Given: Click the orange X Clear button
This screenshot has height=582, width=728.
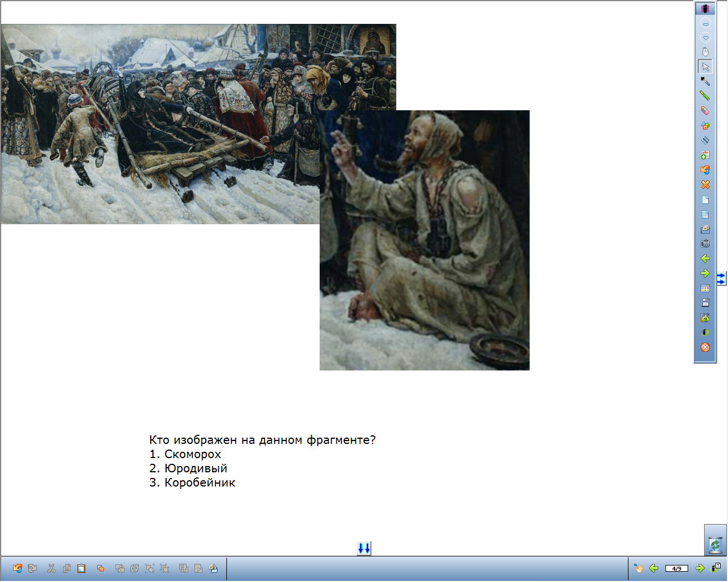Looking at the screenshot, I should click(x=705, y=185).
